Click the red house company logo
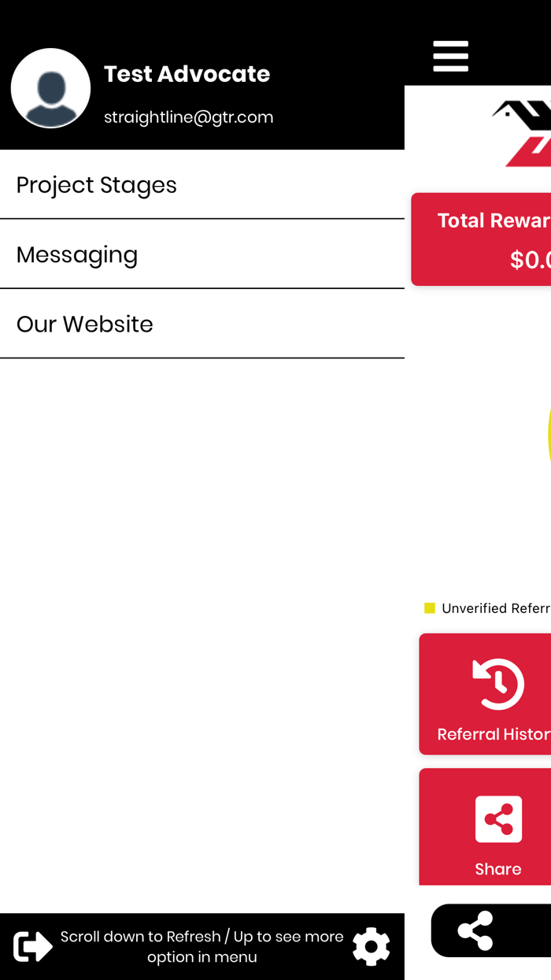 pos(523,133)
